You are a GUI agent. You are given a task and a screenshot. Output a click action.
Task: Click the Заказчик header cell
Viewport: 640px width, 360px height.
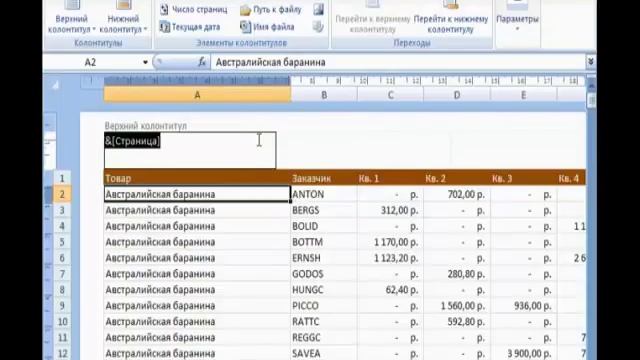324,178
